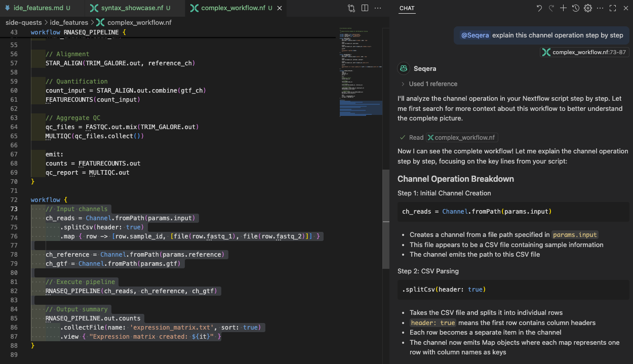Show chat history
This screenshot has height=364, width=633.
576,8
